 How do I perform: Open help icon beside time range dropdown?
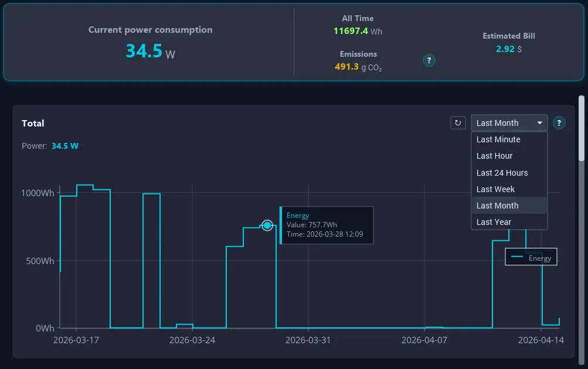tap(559, 123)
